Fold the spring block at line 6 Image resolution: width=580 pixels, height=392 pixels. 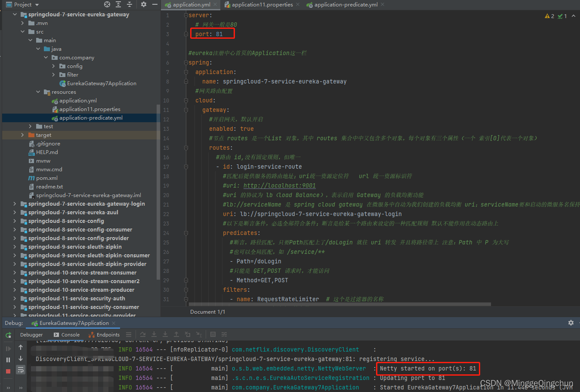click(x=186, y=62)
